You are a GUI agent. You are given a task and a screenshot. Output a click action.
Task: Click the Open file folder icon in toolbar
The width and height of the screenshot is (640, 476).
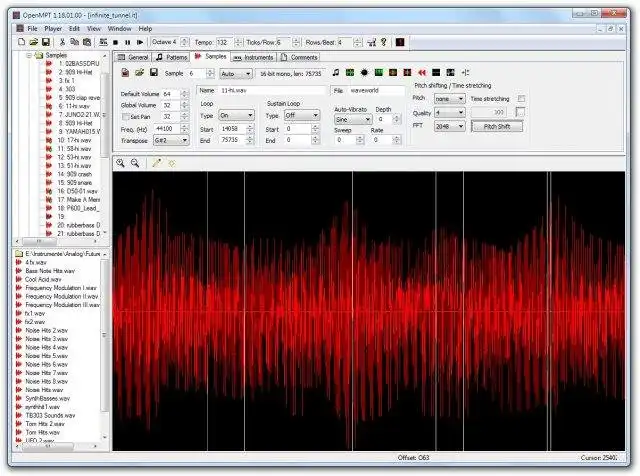click(x=33, y=42)
